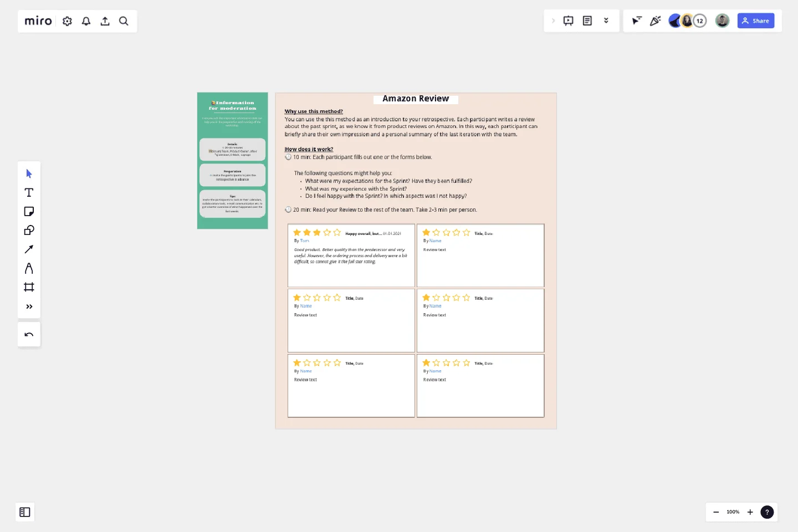This screenshot has height=532, width=798.
Task: Click the 'Why use this method?' heading
Action: (314, 111)
